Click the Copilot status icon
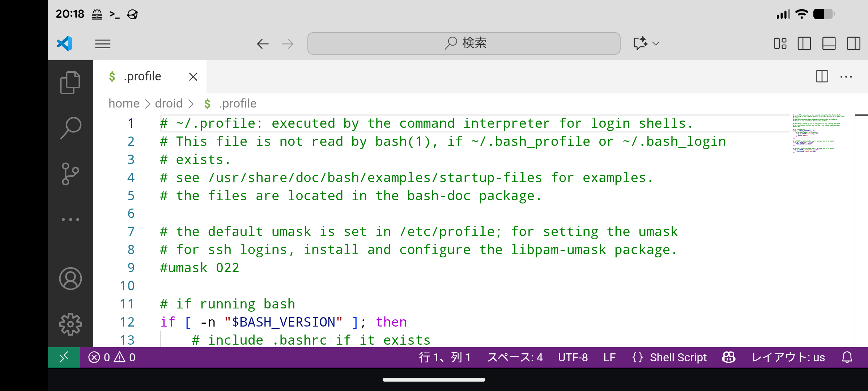Screen dimensions: 868x391 coord(728,357)
